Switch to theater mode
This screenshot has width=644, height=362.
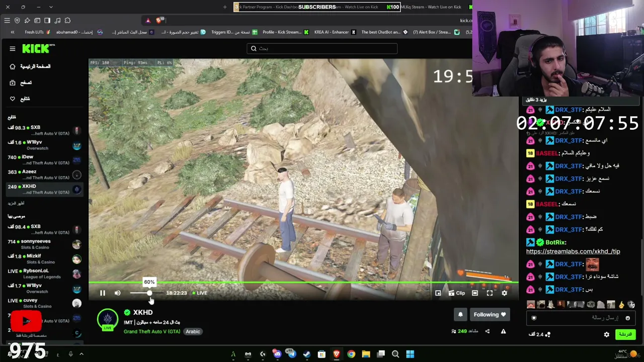[x=475, y=293]
